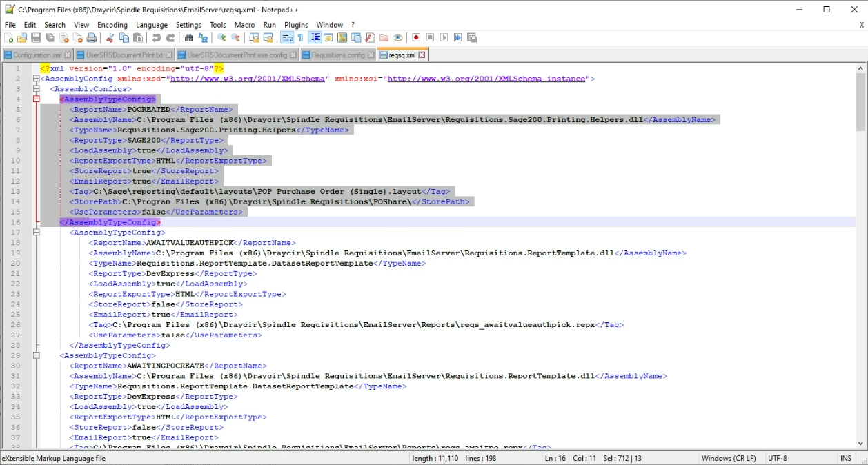Collapse the highlighted AssemblyTypeConfig fold at line 4

point(36,99)
